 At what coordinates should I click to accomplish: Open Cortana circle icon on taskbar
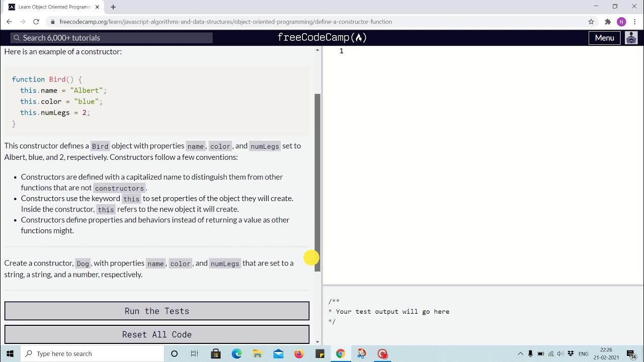pyautogui.click(x=174, y=353)
